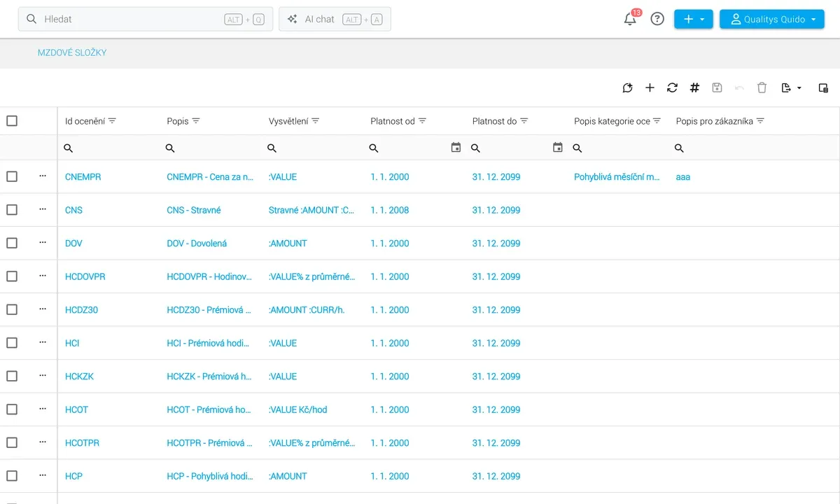Viewport: 840px width, 504px height.
Task: Open the Platnost od column filter icon
Action: [422, 121]
